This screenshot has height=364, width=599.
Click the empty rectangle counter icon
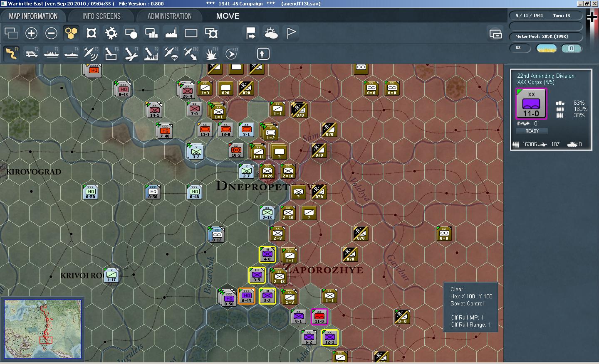click(191, 33)
